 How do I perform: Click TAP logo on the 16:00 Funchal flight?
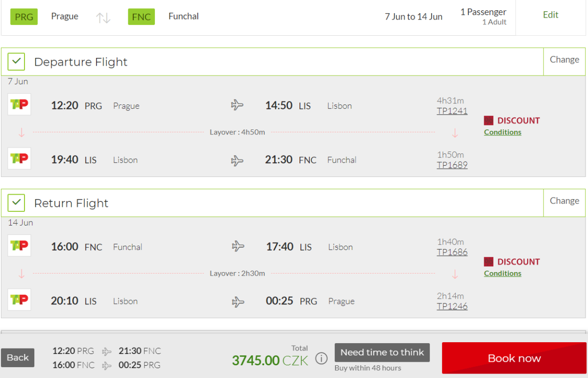(19, 246)
